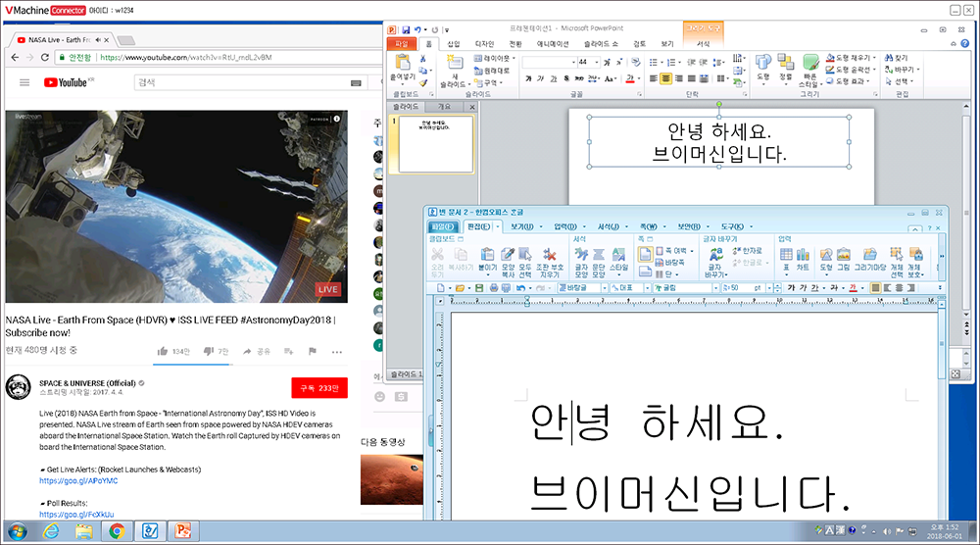Toggle Italic in PowerPoint font group
Screen dimensions: 980x545
coord(541,78)
